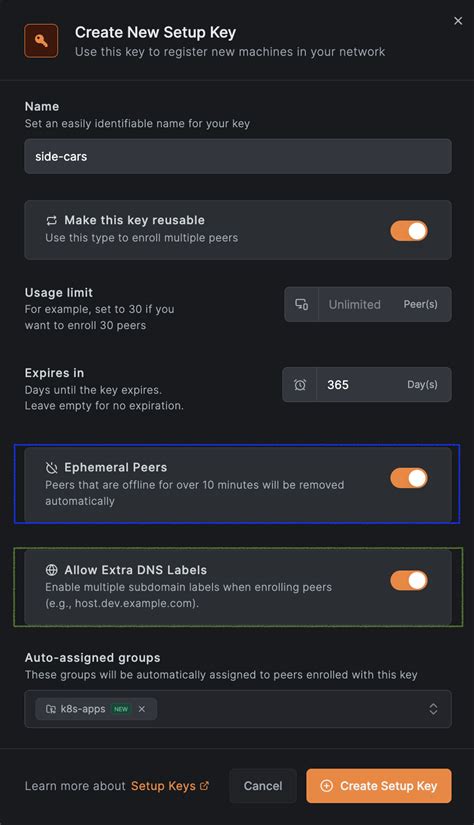Screen dimensions: 474x825
Task: Click the 365 days expiration field
Action: point(367,385)
